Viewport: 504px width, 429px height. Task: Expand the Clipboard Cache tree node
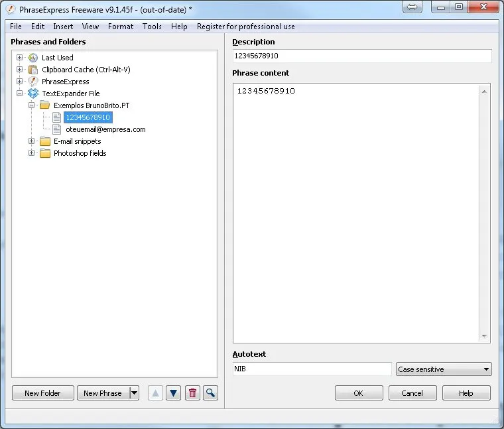(x=20, y=70)
